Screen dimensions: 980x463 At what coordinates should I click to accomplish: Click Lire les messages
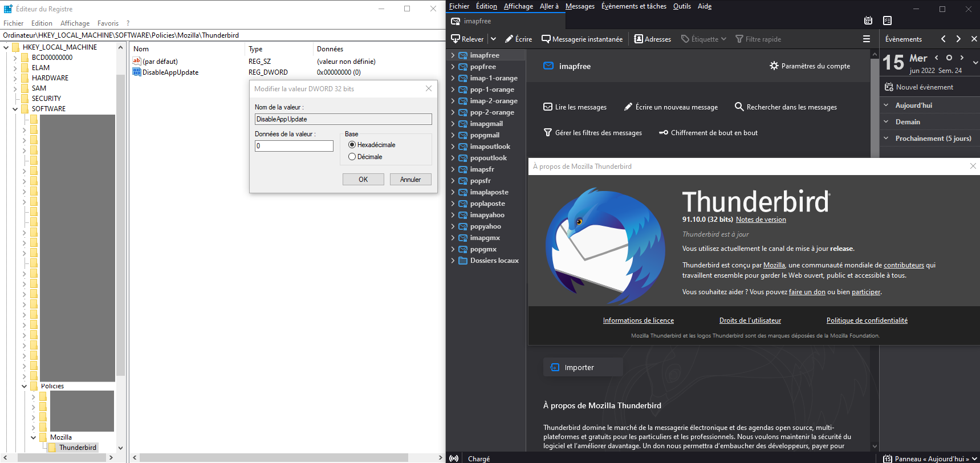click(575, 107)
